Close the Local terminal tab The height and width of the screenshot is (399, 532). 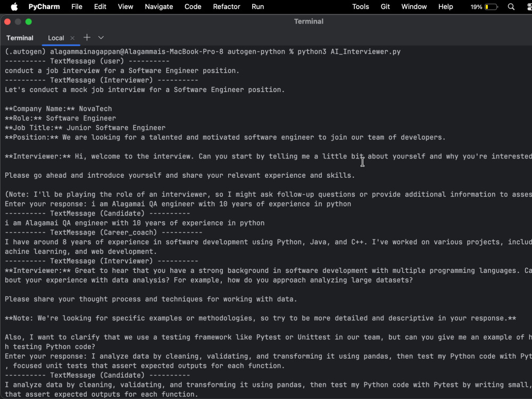(x=72, y=38)
